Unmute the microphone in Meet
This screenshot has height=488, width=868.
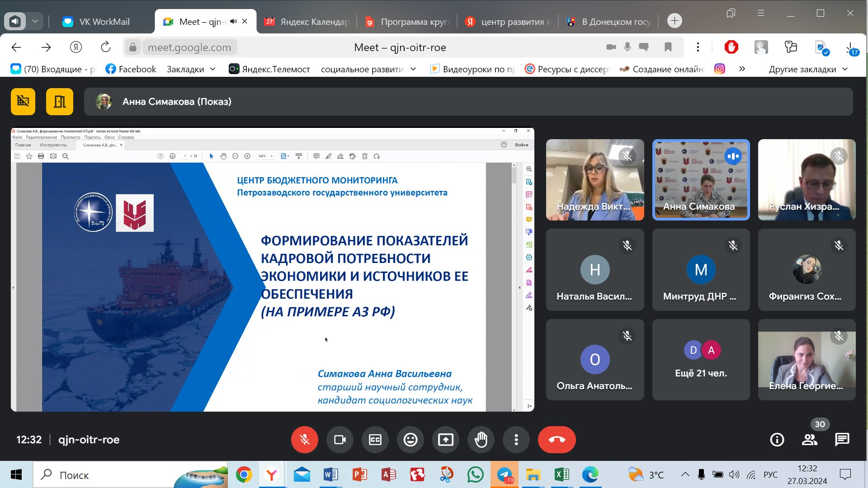pyautogui.click(x=304, y=440)
